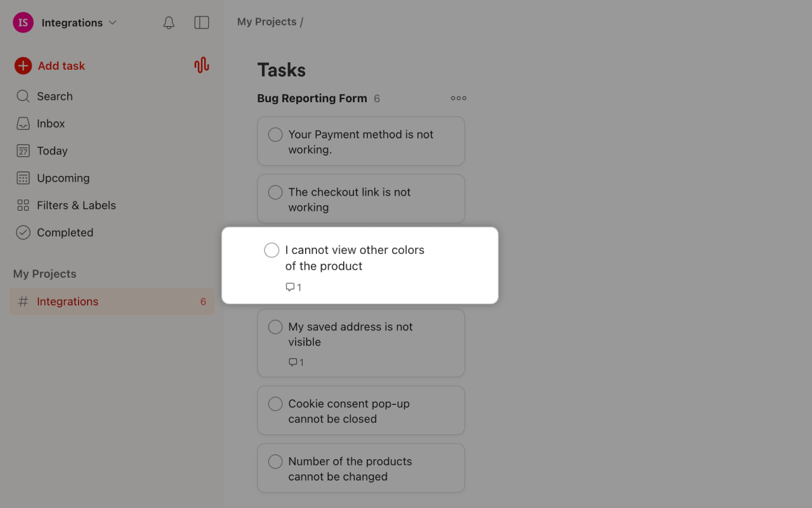Open Filters & Labels

76,205
